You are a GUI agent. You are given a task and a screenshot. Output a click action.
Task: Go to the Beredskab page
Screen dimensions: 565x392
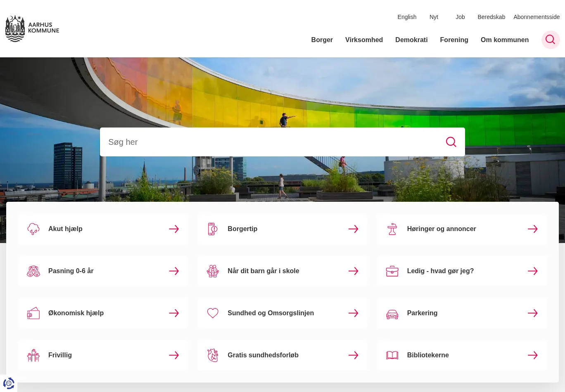[x=491, y=17]
